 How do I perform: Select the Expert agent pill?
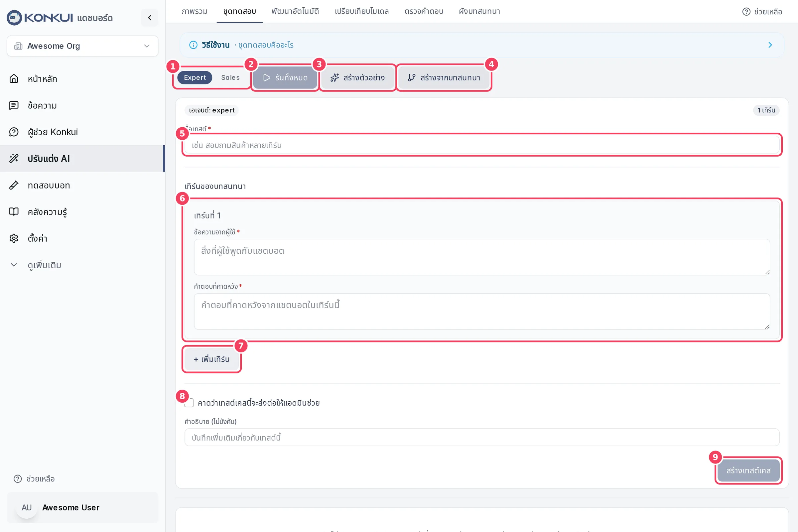[195, 77]
